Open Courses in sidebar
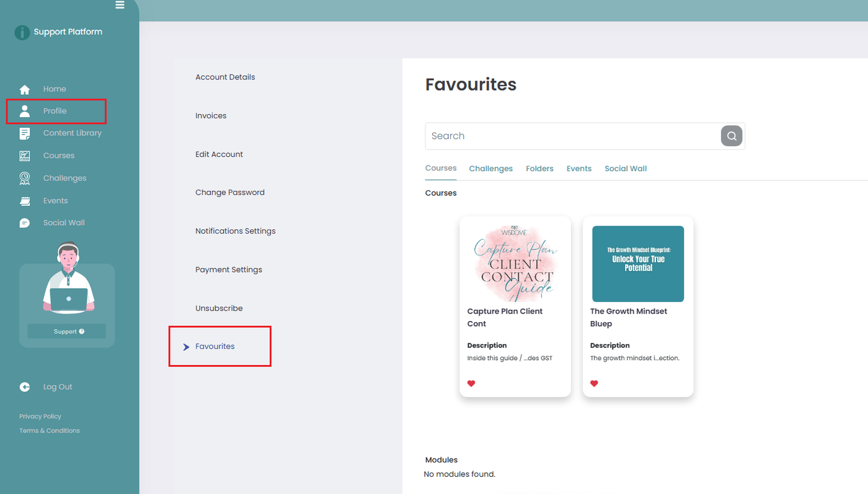 59,156
